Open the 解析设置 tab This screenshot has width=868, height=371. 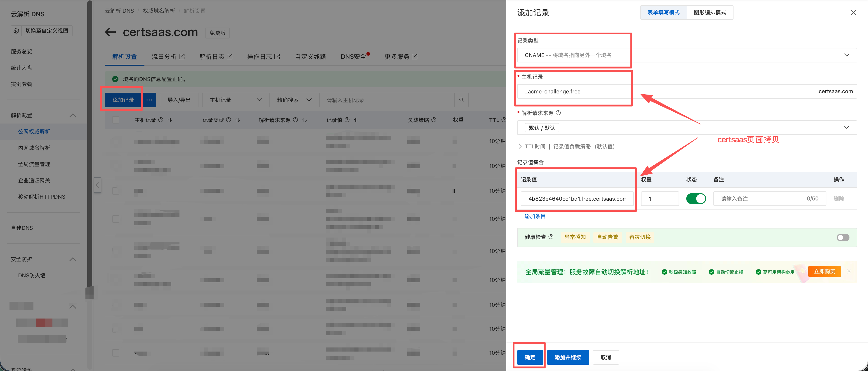click(x=124, y=57)
